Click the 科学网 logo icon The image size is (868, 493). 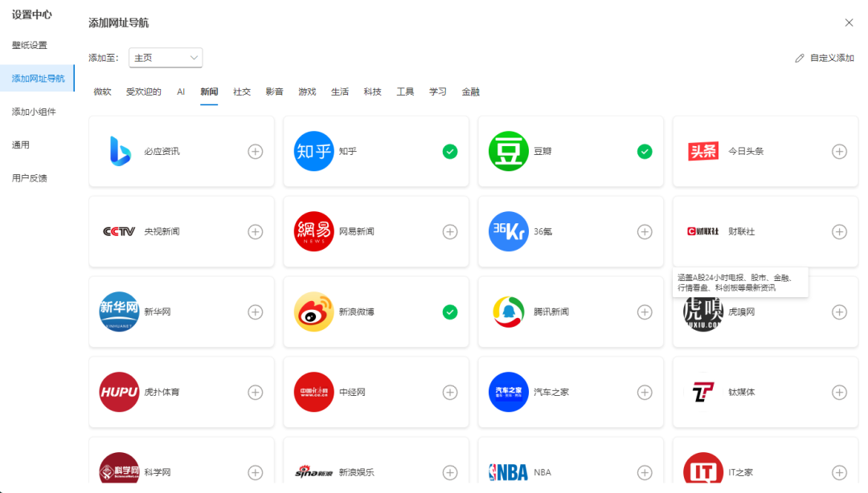click(119, 468)
